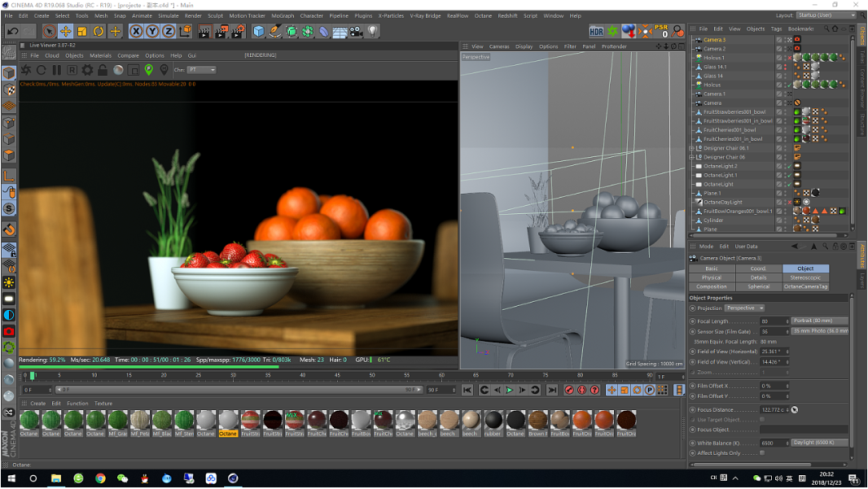868x489 pixels.
Task: Select the highlighted Octane material swatch
Action: [227, 423]
